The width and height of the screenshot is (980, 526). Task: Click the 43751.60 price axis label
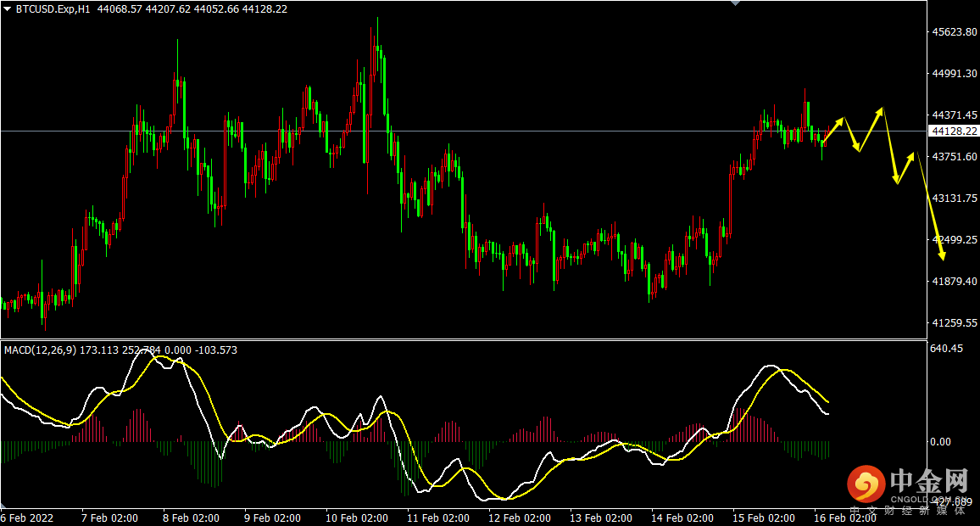[x=955, y=156]
